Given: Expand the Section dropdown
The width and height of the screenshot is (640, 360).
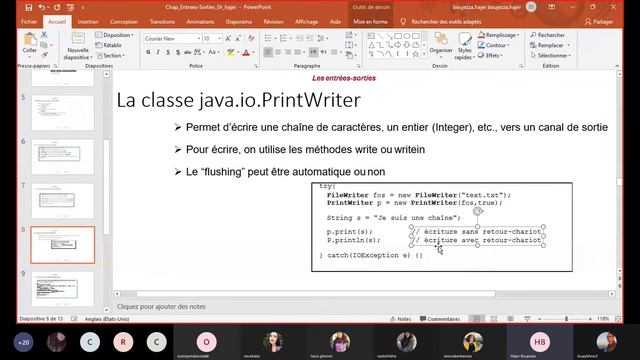Looking at the screenshot, I should pos(111,56).
